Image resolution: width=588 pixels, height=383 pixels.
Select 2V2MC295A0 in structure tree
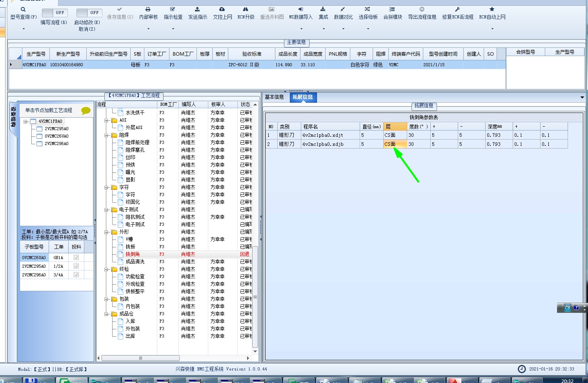(56, 129)
